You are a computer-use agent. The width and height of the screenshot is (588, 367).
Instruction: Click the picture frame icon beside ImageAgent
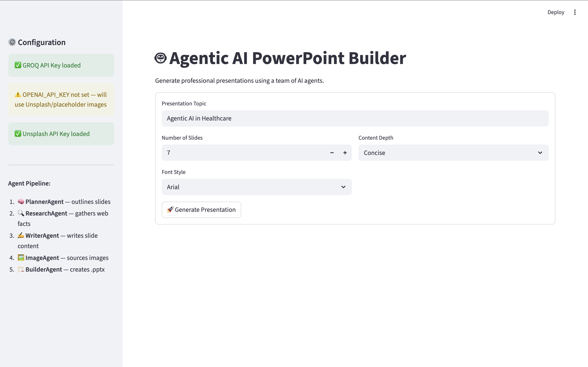pos(21,258)
